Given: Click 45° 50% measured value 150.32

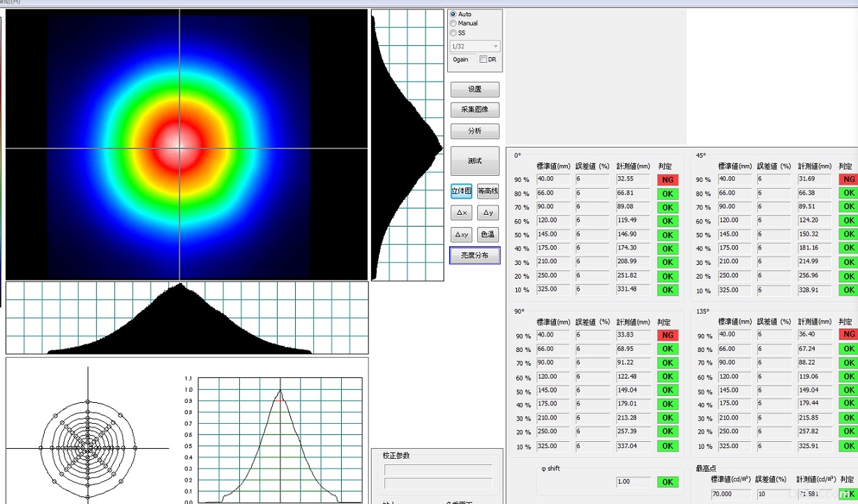Looking at the screenshot, I should (x=815, y=234).
